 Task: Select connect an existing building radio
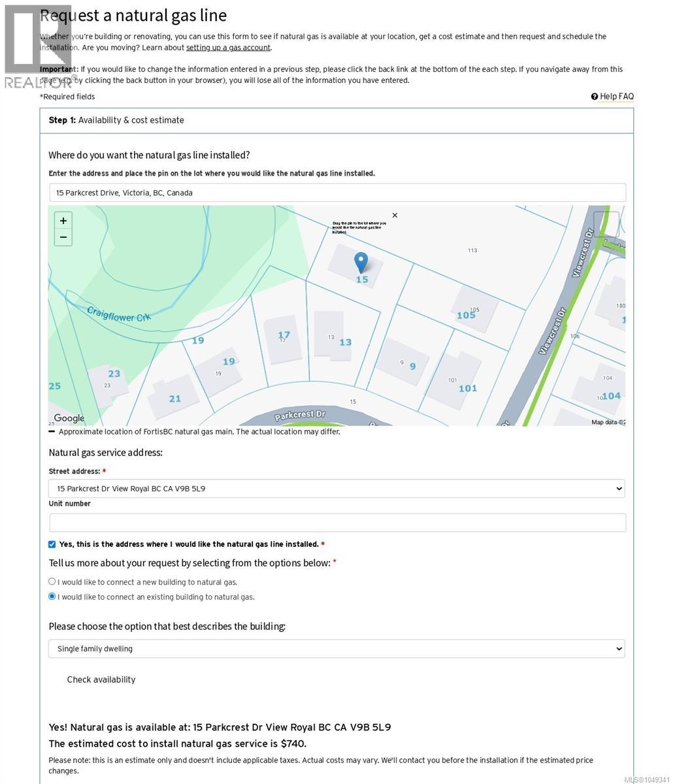click(x=52, y=596)
